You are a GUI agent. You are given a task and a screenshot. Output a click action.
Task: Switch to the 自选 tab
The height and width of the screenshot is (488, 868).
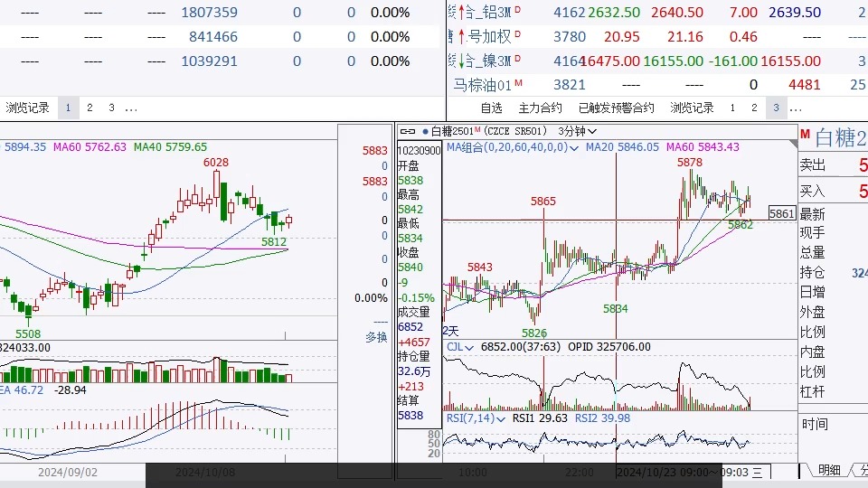pos(491,108)
